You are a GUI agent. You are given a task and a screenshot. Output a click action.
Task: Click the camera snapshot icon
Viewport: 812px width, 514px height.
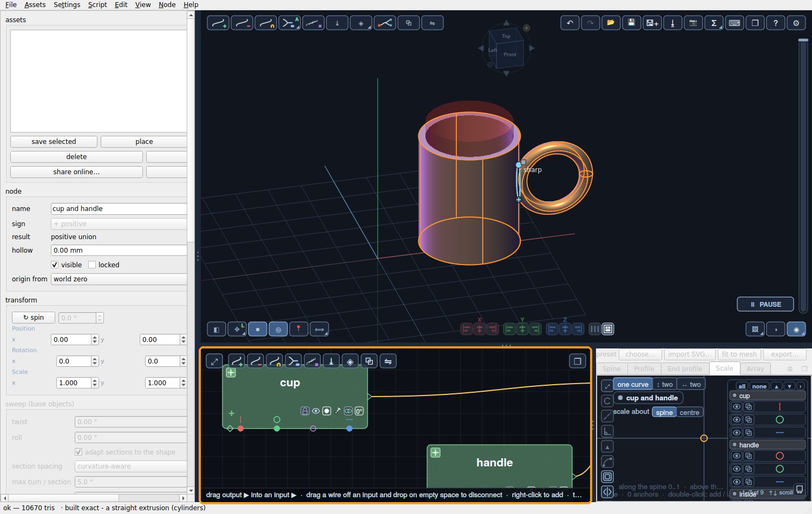693,23
